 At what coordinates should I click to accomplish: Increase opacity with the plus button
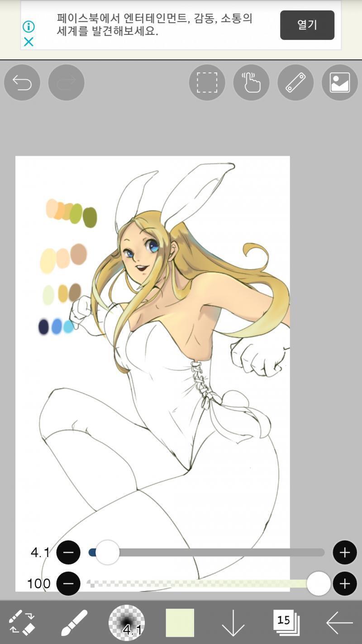(345, 584)
